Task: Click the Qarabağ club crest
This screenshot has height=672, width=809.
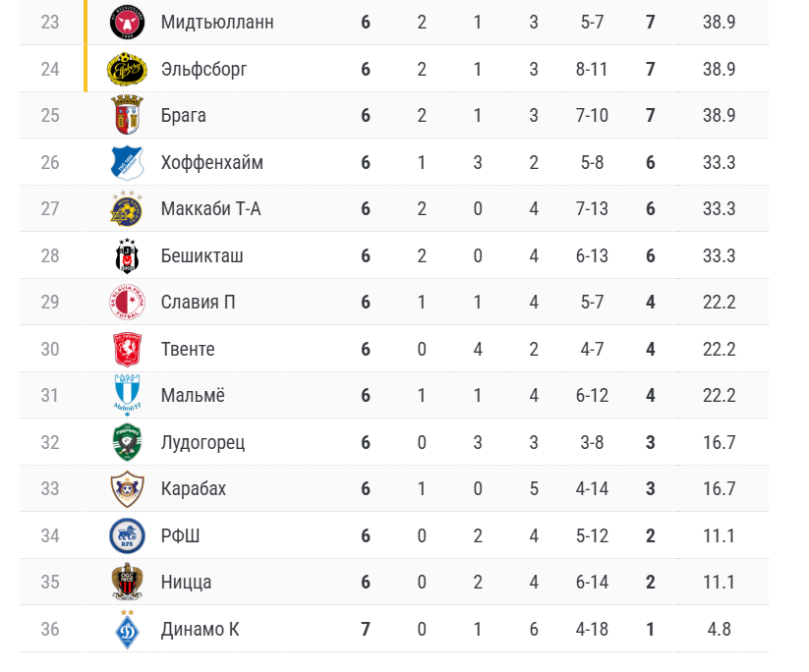Action: coord(127,489)
